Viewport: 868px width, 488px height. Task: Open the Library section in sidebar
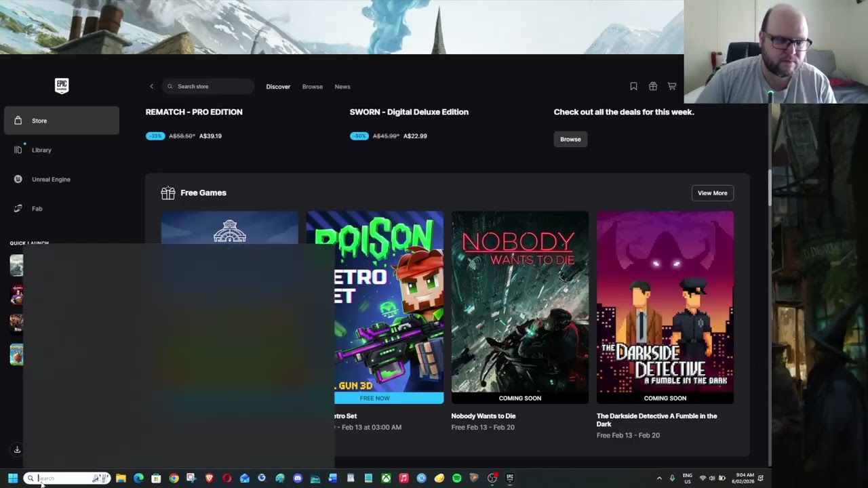61,150
